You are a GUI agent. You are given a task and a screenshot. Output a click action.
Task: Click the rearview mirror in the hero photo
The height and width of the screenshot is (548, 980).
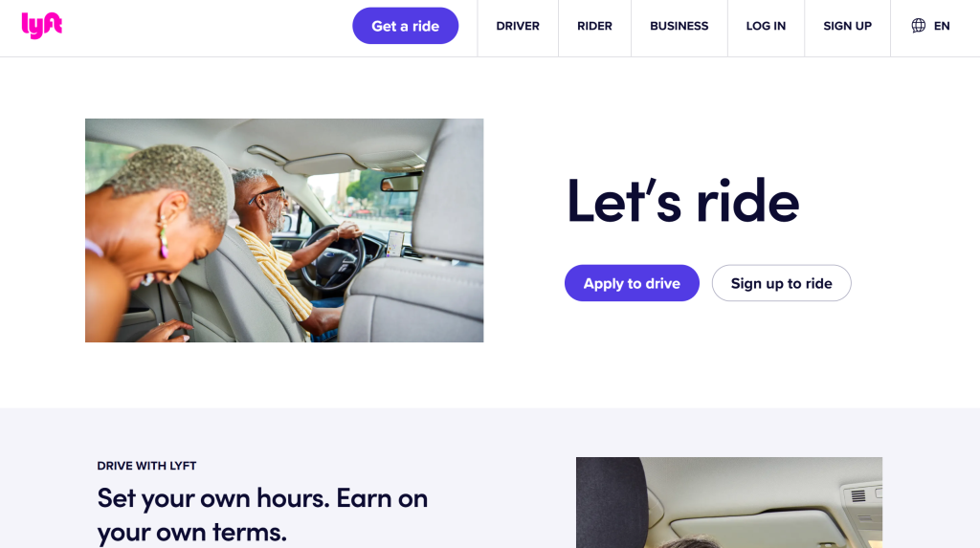coord(400,183)
